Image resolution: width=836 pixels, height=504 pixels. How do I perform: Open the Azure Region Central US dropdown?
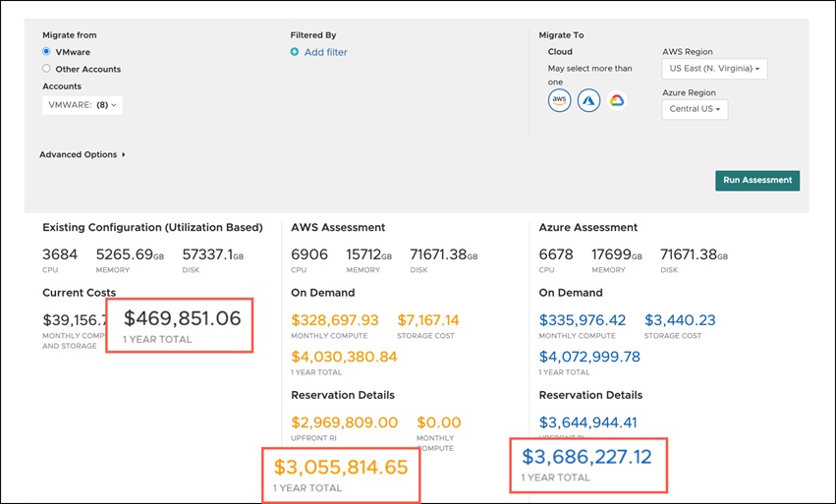(695, 109)
